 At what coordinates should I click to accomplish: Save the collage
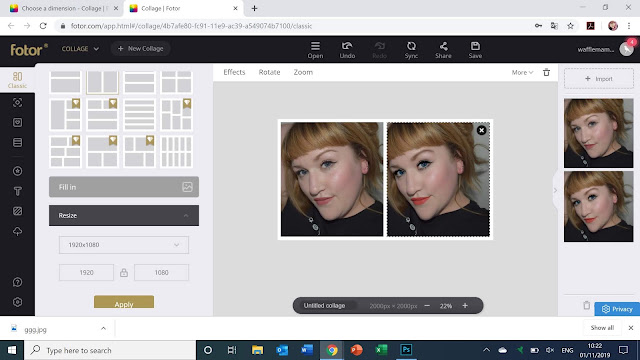click(475, 50)
